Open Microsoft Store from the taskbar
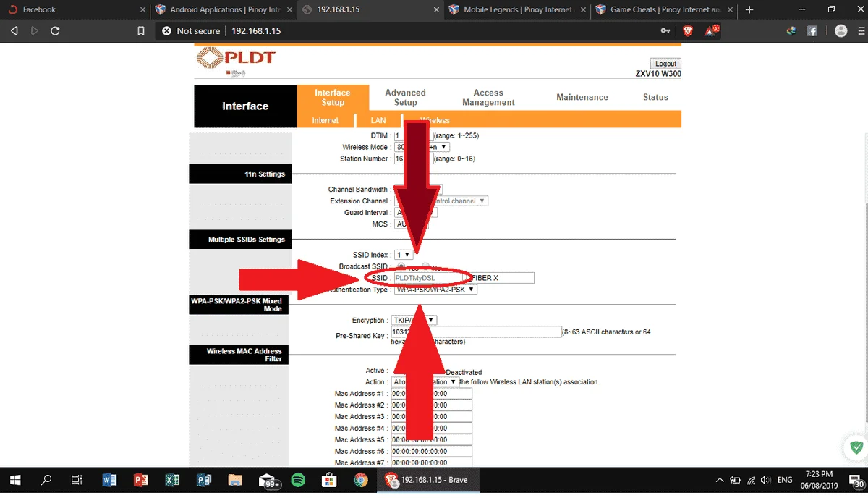868x498 pixels. point(328,479)
